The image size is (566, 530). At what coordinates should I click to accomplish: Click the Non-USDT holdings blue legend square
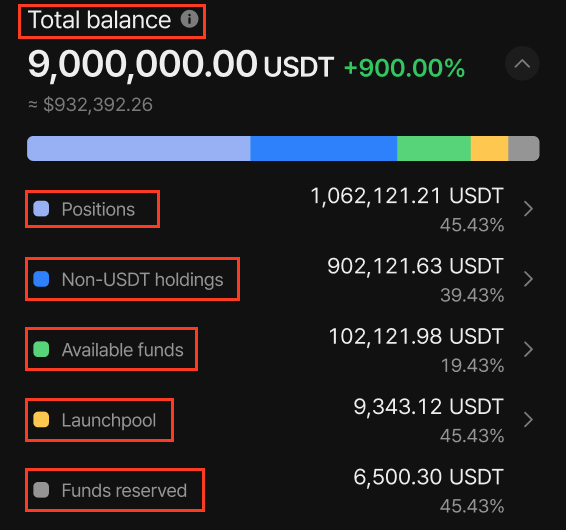(41, 279)
